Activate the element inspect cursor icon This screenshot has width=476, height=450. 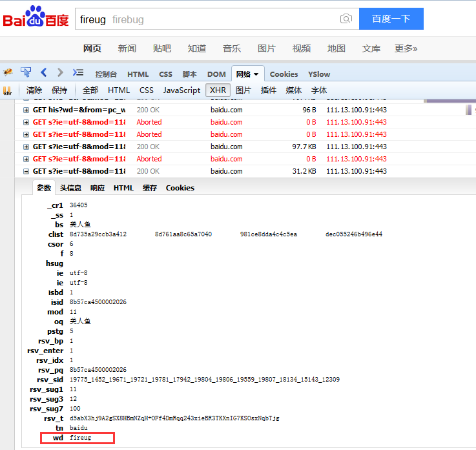(26, 72)
